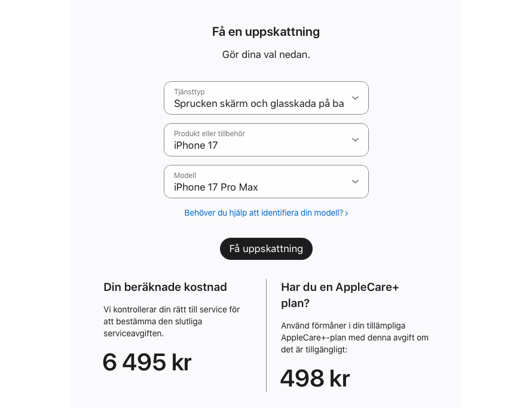532x408 pixels.
Task: Click the 6 495 kr estimated price
Action: (147, 362)
